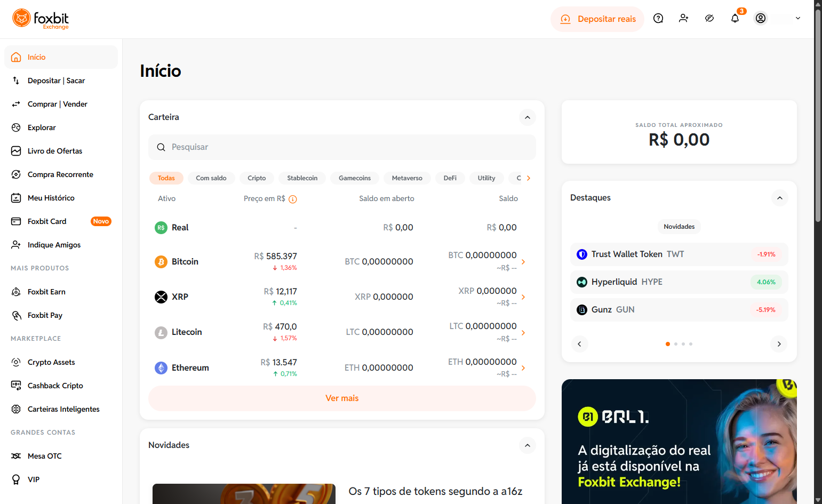Go to Início in sidebar

coord(61,57)
